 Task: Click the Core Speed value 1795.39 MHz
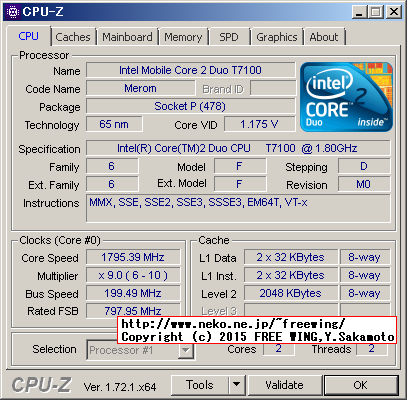[x=133, y=257]
